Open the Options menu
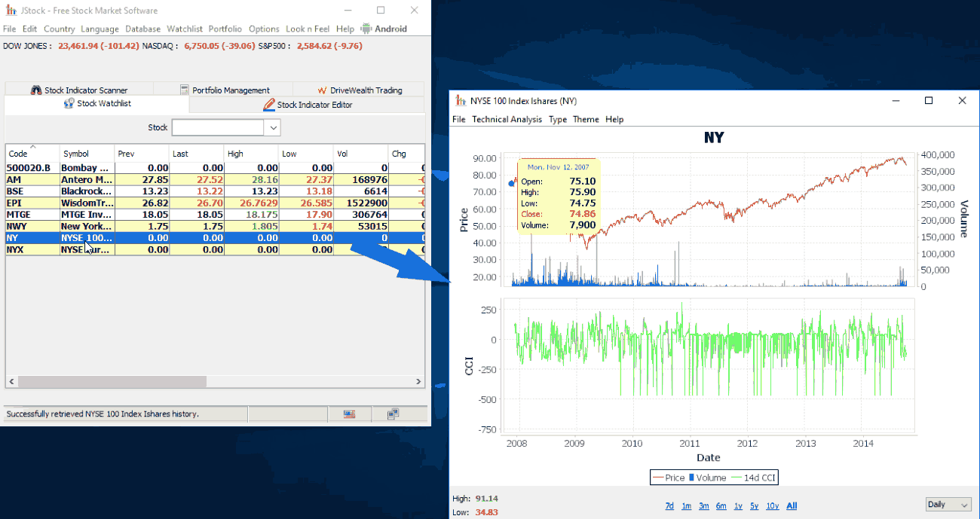Viewport: 980px width, 519px height. 264,29
